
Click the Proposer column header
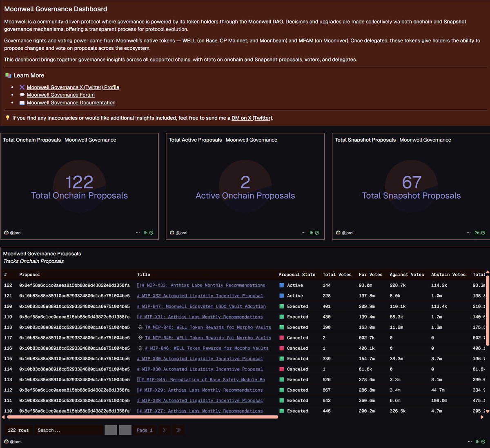pos(30,275)
